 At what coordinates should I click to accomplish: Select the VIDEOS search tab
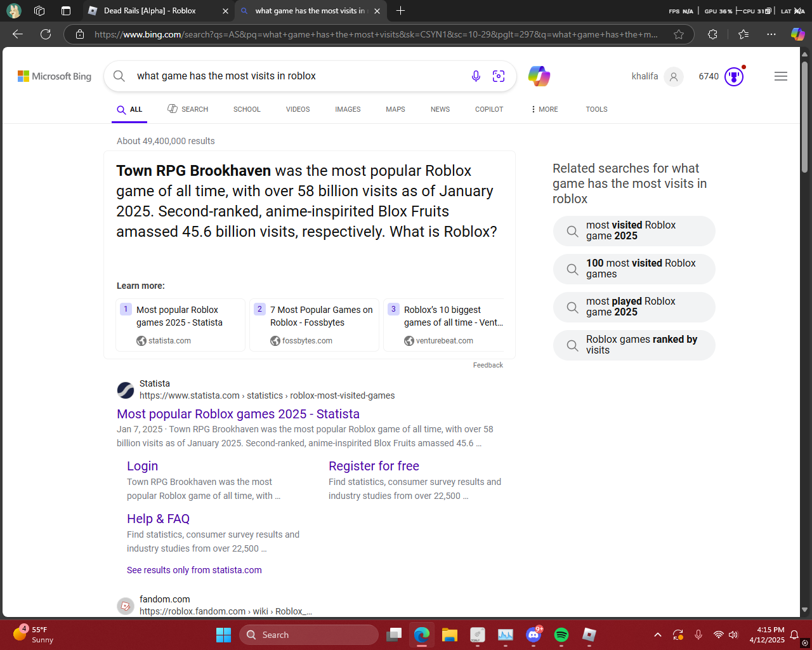[298, 109]
